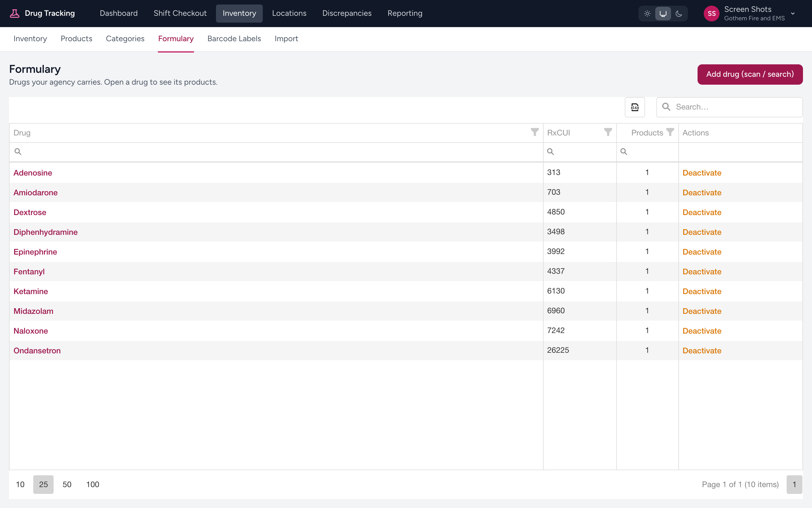Deactivate the Epinephrine drug
The image size is (812, 508).
pos(702,252)
